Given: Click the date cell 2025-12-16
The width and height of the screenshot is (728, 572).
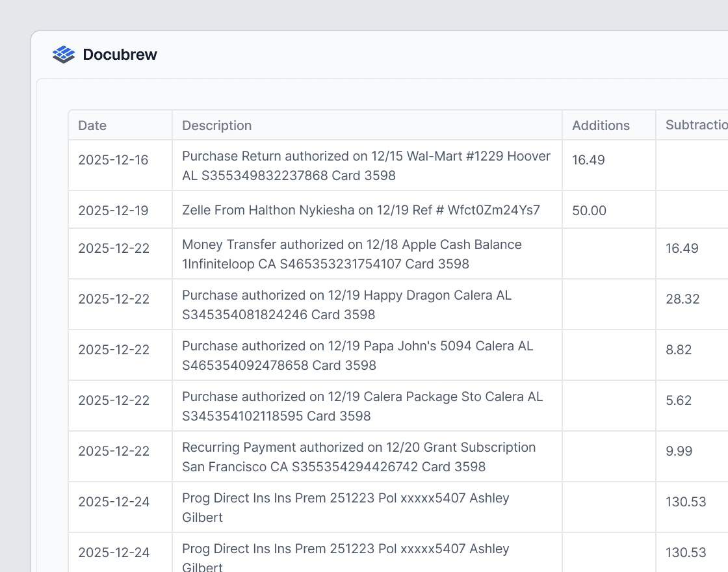Looking at the screenshot, I should [113, 160].
